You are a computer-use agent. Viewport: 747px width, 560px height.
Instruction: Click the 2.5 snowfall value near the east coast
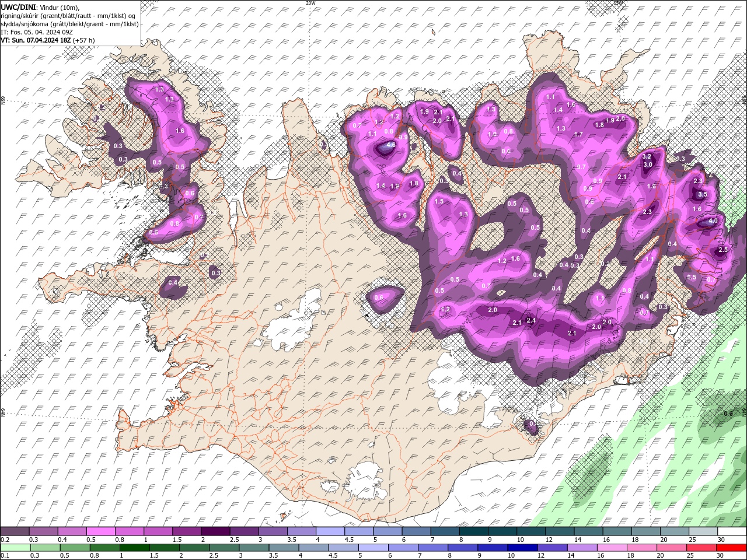tap(724, 250)
